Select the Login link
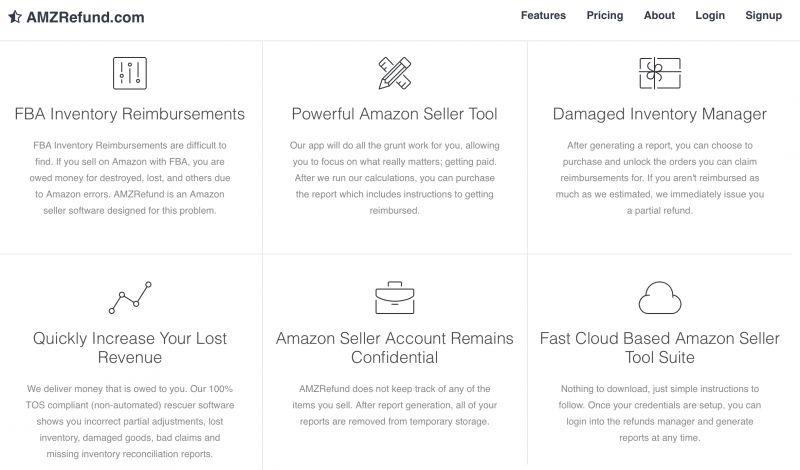The height and width of the screenshot is (470, 800). coord(710,15)
